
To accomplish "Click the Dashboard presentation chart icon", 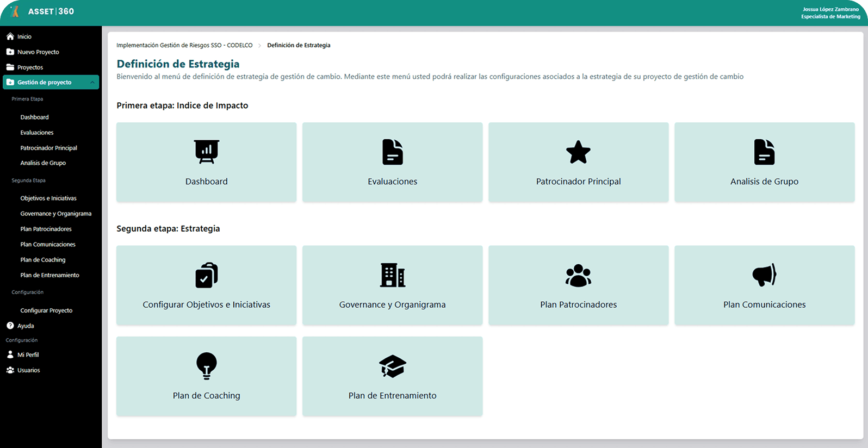I will pyautogui.click(x=207, y=152).
